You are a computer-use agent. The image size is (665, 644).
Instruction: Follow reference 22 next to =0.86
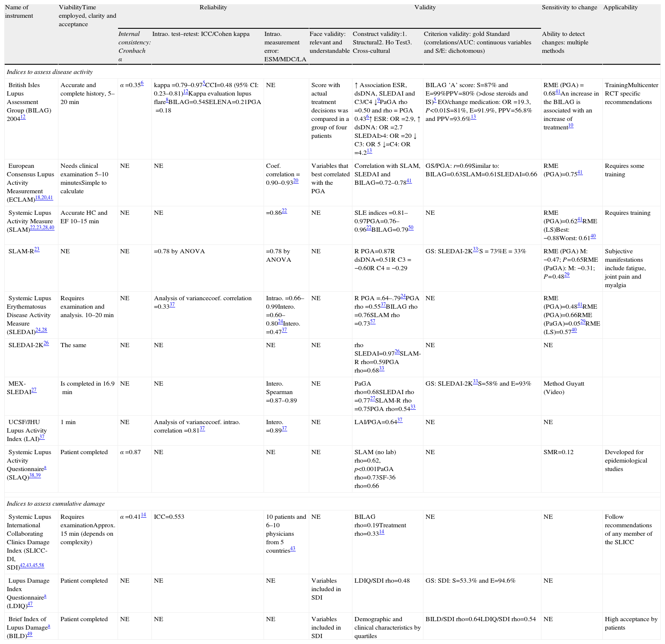click(x=284, y=211)
